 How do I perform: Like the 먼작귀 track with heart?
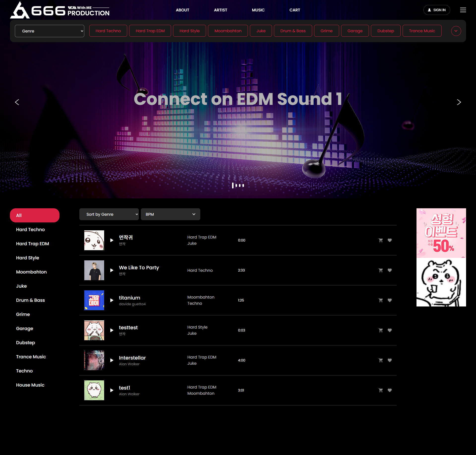coord(390,240)
